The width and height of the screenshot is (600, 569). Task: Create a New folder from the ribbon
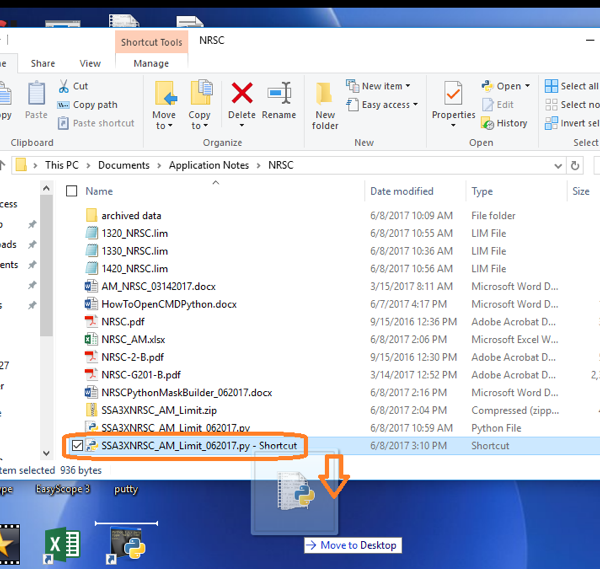(325, 106)
